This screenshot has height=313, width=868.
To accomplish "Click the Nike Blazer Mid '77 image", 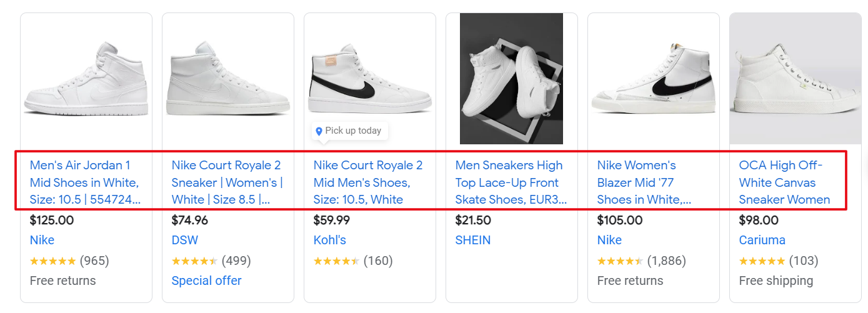I will [653, 79].
